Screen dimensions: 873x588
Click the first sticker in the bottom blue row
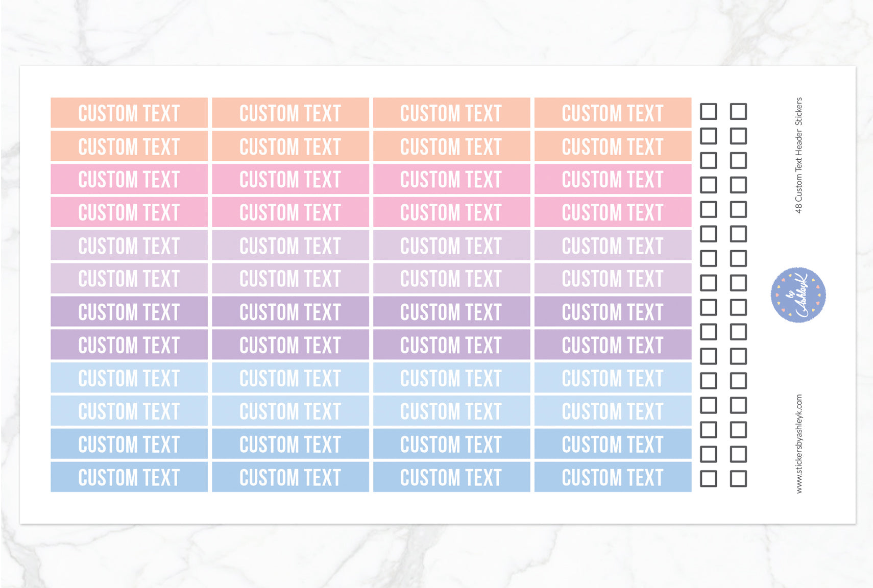tap(129, 477)
